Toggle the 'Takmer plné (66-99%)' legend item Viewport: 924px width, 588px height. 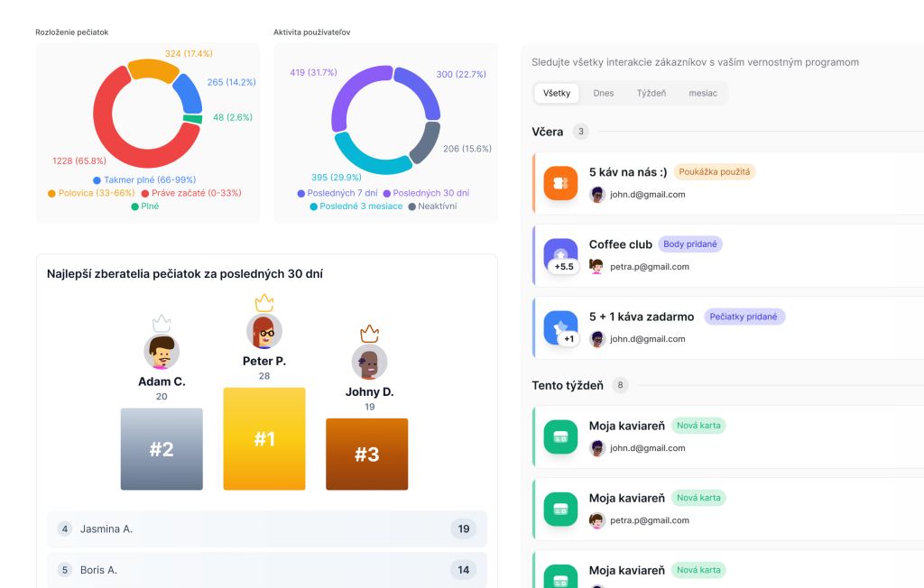click(x=144, y=179)
